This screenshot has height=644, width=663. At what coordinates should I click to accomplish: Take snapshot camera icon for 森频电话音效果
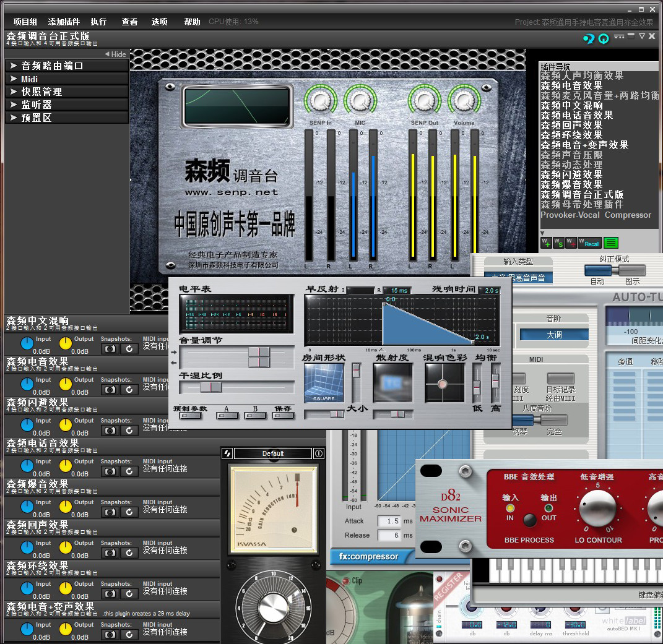point(110,471)
